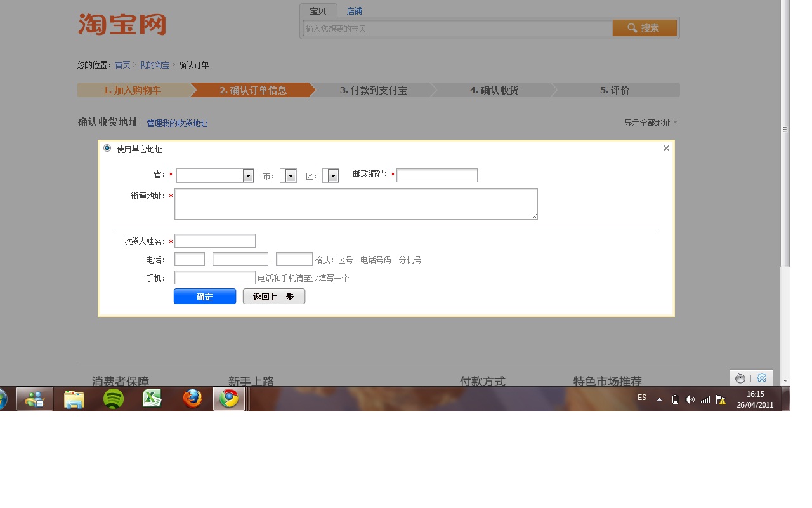Open the 市 city dropdown
812x508 pixels.
point(288,175)
